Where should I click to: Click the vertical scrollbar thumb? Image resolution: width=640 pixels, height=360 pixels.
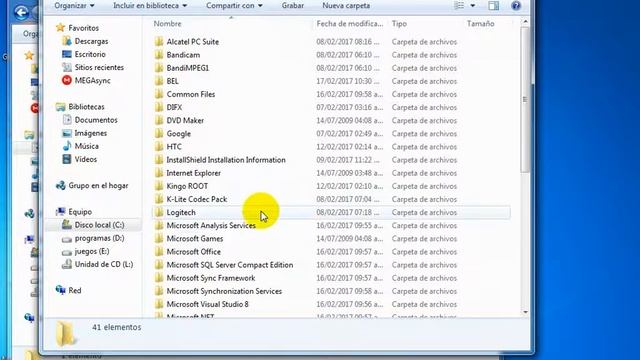(525, 100)
